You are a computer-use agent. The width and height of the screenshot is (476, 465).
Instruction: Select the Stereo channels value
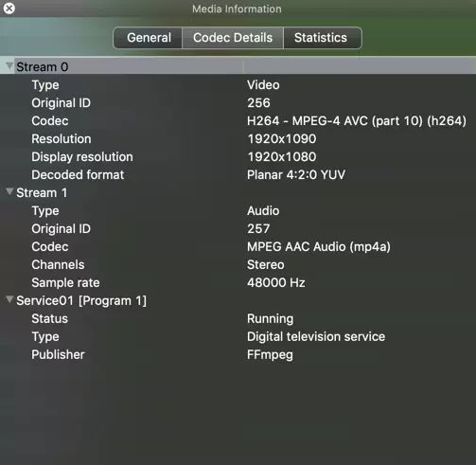265,265
